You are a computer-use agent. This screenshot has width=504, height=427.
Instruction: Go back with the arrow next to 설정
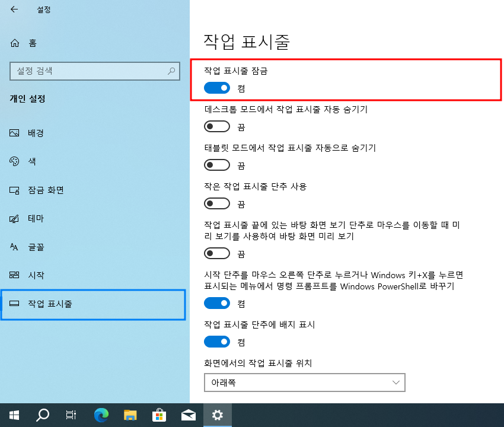(14, 9)
